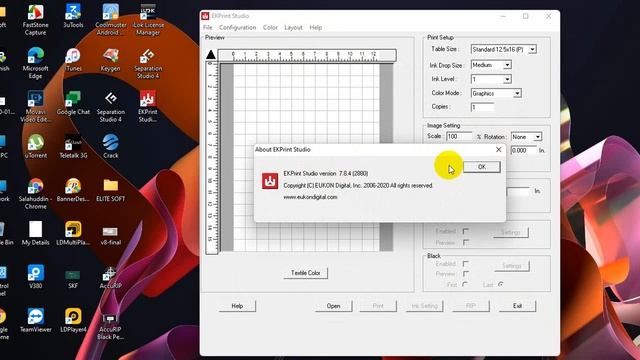Open Movavi Video Editor icon

[36, 107]
